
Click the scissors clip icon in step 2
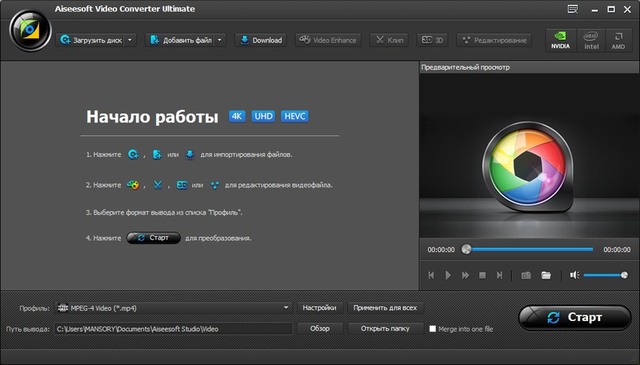pos(158,185)
